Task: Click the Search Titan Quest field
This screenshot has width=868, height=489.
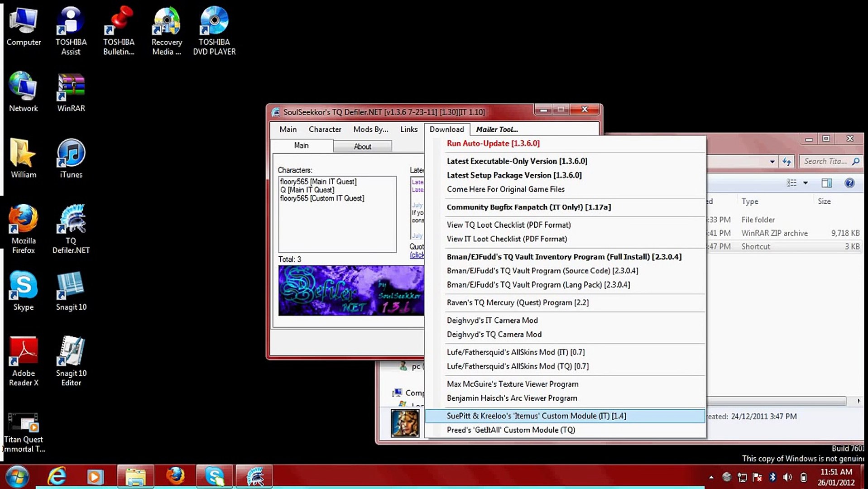Action: [830, 161]
